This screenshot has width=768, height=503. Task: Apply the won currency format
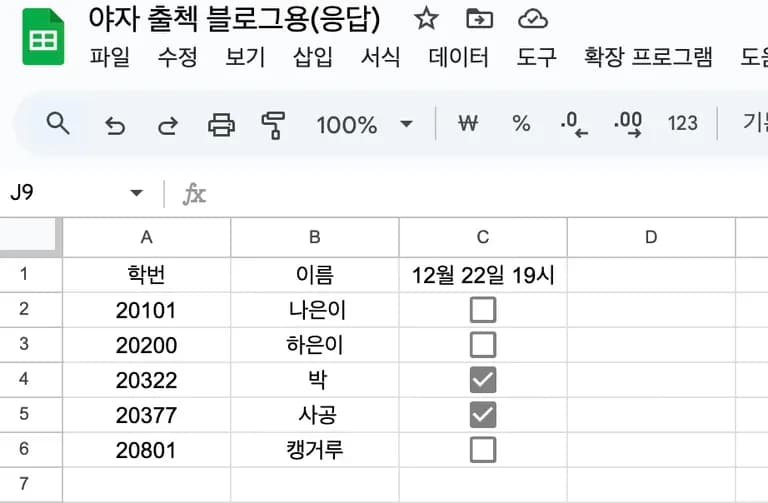pyautogui.click(x=467, y=124)
